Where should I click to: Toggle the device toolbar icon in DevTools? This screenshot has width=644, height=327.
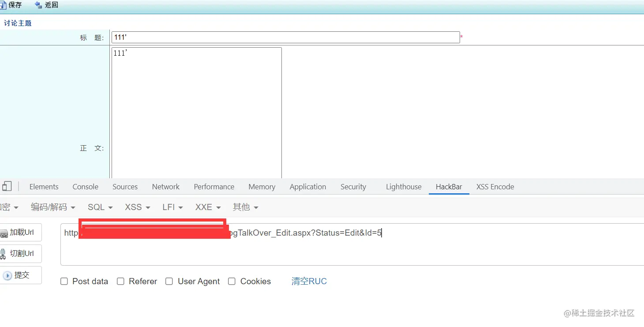pos(7,186)
